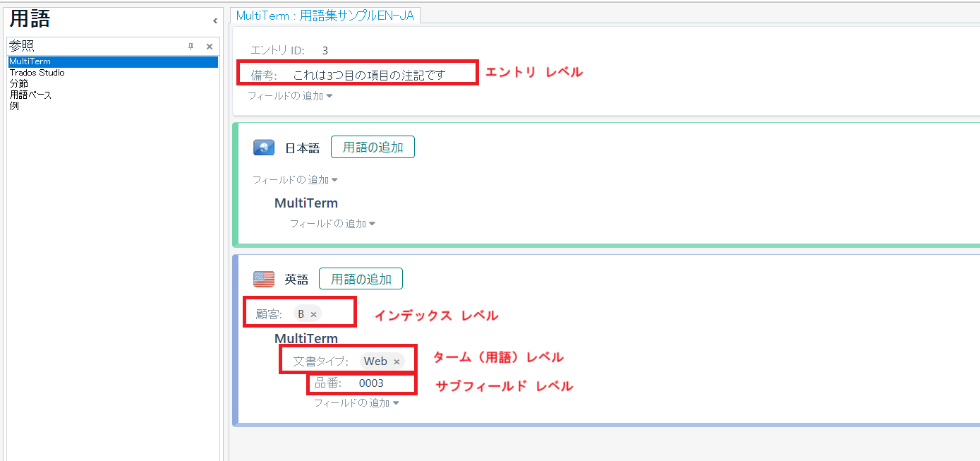This screenshot has width=980, height=461.
Task: Select MultiTerm in the term list
Action: [30, 62]
